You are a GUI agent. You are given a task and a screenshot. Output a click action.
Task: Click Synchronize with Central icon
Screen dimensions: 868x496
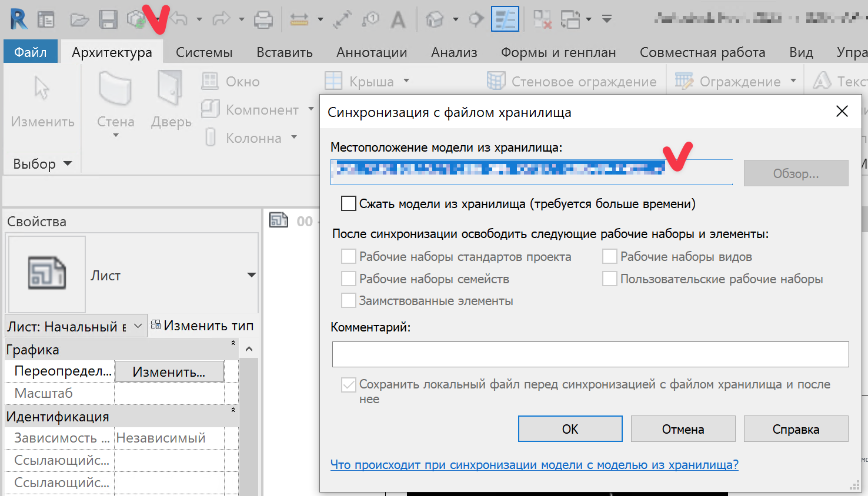point(136,19)
